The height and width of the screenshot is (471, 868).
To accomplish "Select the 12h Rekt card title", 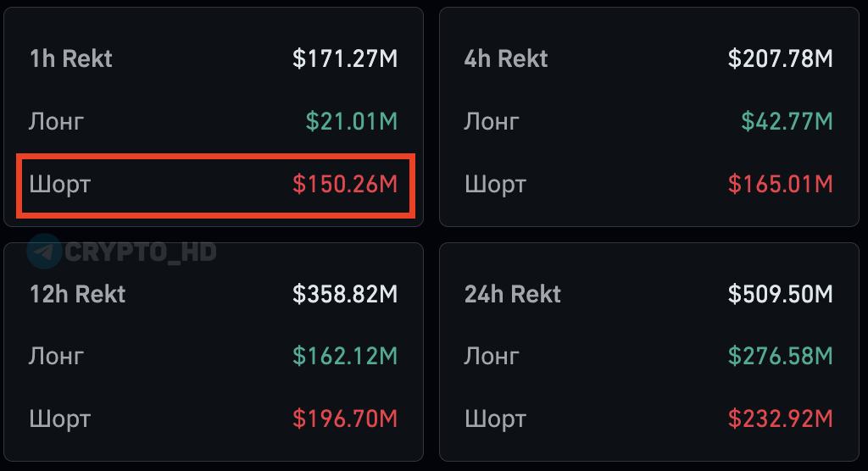I will 77,294.
